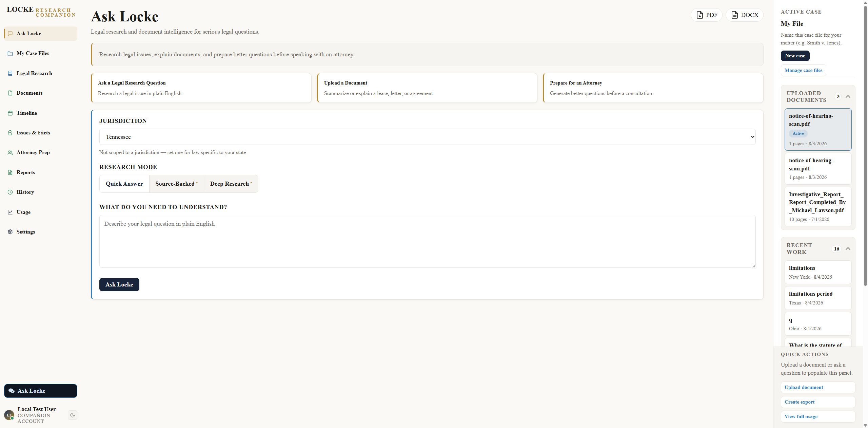Image resolution: width=868 pixels, height=428 pixels.
Task: Click the recent work count 16 badge
Action: tap(836, 249)
